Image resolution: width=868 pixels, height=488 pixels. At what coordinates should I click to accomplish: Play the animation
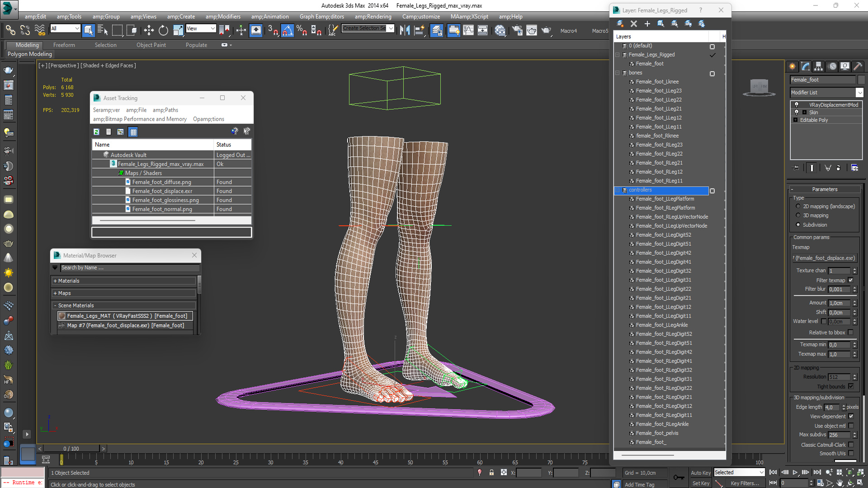point(795,472)
